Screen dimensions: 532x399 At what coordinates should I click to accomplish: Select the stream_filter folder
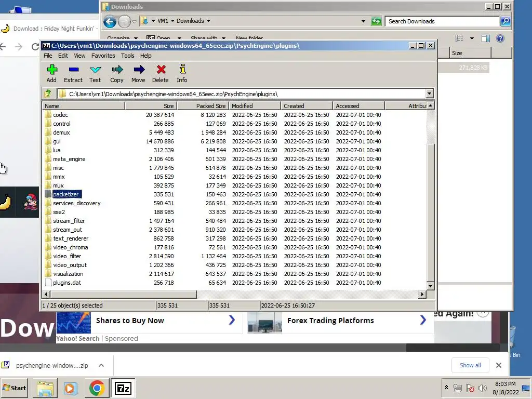pos(69,220)
